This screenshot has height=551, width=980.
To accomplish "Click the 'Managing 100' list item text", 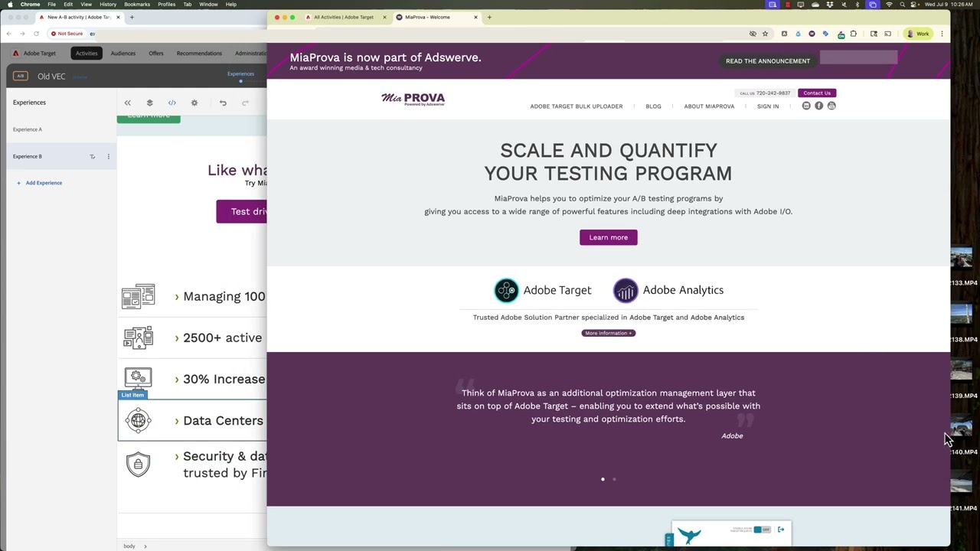I will [x=224, y=296].
